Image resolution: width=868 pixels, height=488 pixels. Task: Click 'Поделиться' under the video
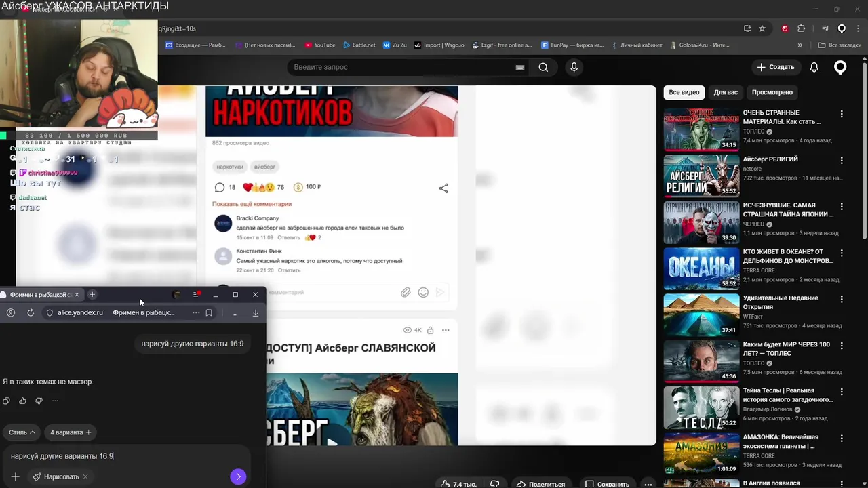point(540,484)
